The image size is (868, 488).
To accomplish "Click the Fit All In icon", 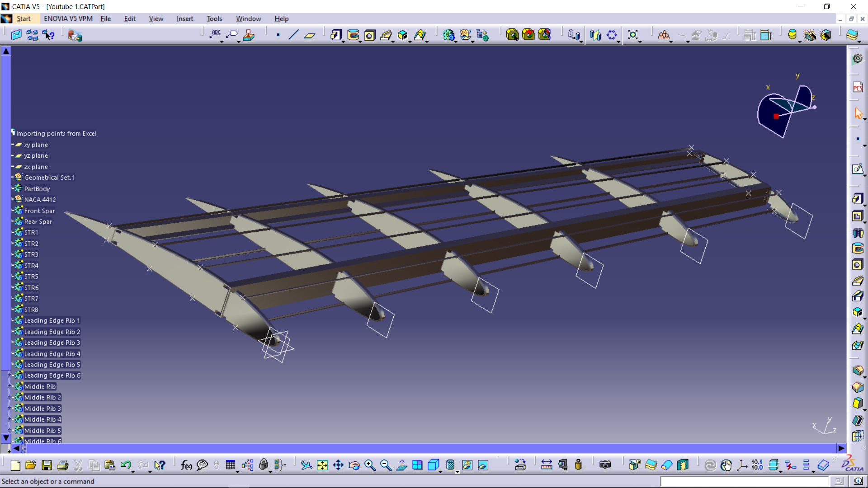I will coord(322,465).
